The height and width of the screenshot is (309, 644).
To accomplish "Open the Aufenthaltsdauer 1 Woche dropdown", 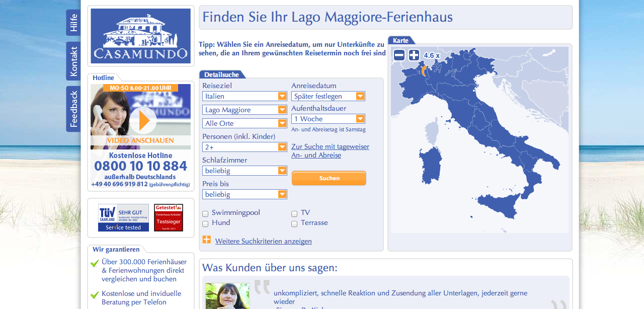I will point(328,119).
